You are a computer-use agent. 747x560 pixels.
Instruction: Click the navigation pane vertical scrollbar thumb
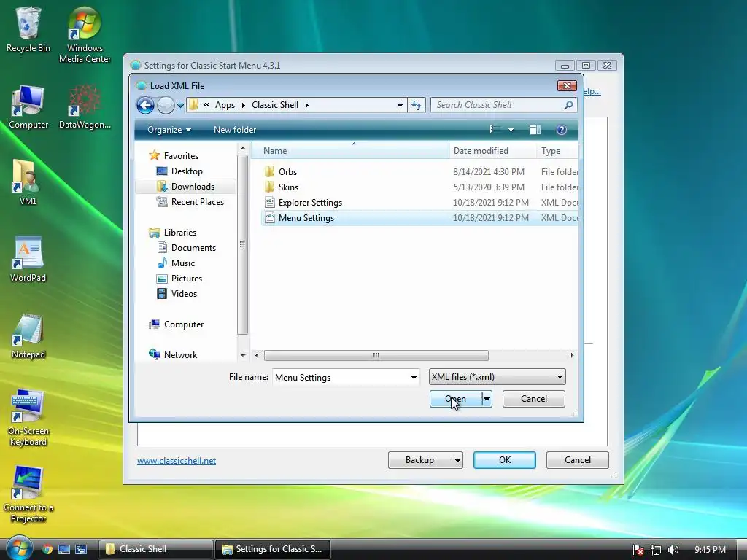242,244
